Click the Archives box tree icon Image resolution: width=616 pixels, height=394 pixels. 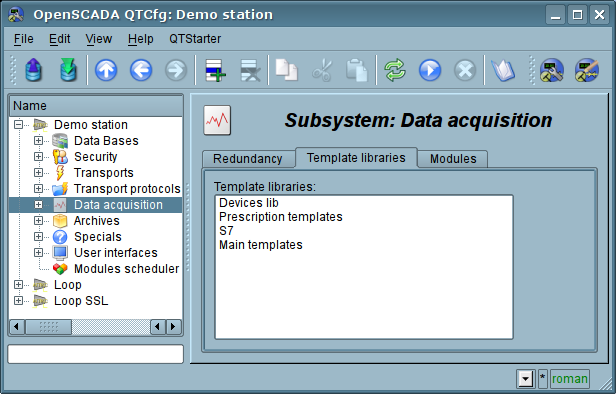click(x=60, y=221)
